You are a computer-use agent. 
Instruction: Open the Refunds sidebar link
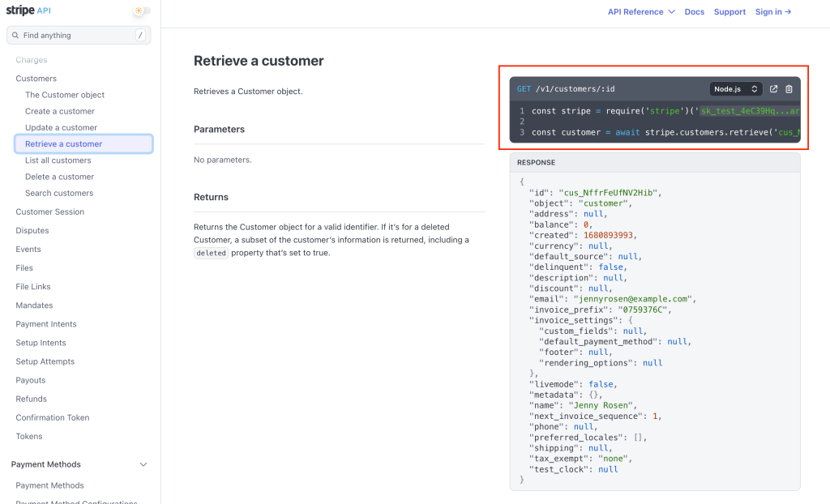pos(31,399)
